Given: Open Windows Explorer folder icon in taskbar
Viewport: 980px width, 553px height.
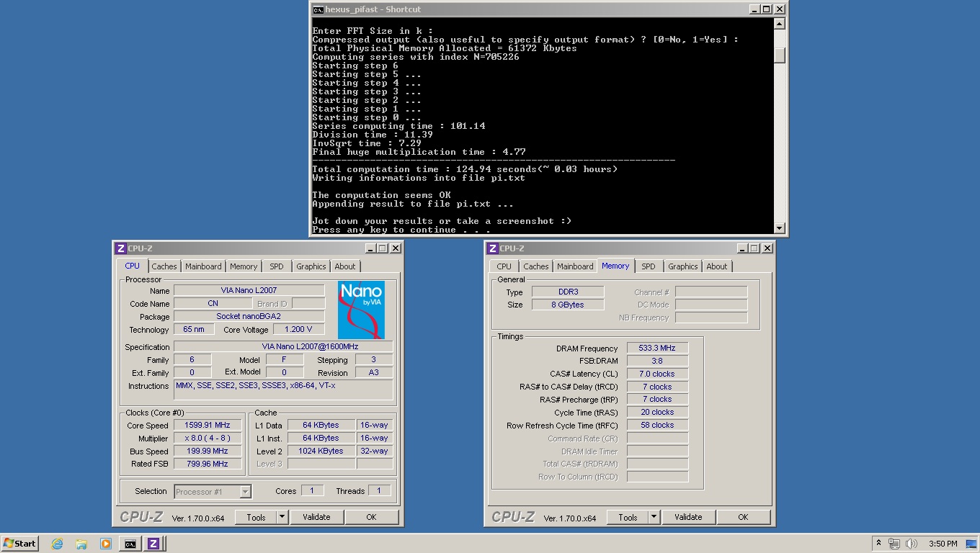Looking at the screenshot, I should pos(81,544).
